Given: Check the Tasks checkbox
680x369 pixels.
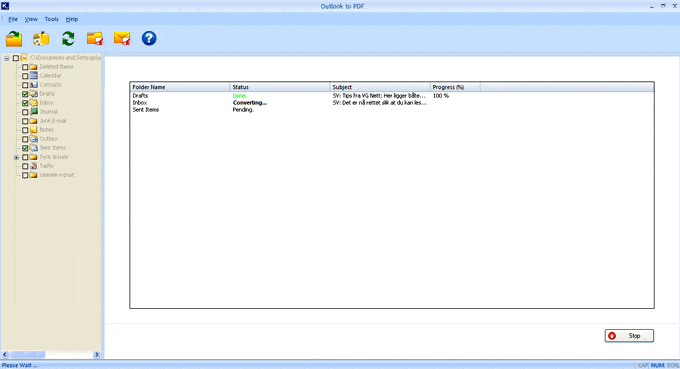Looking at the screenshot, I should click(x=25, y=166).
